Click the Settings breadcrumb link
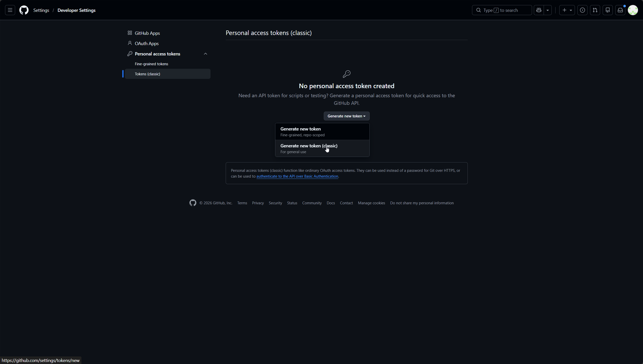 (41, 10)
